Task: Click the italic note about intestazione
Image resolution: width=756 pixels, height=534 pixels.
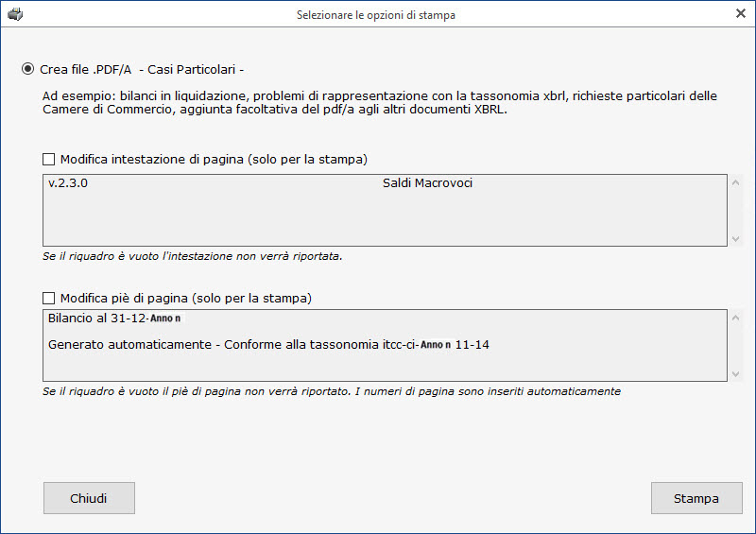Action: [193, 256]
